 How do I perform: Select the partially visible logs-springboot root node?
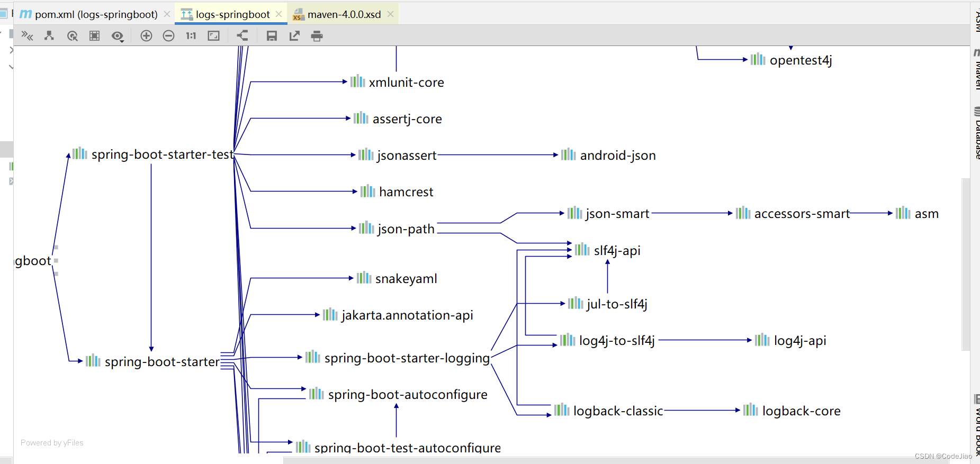click(x=33, y=260)
